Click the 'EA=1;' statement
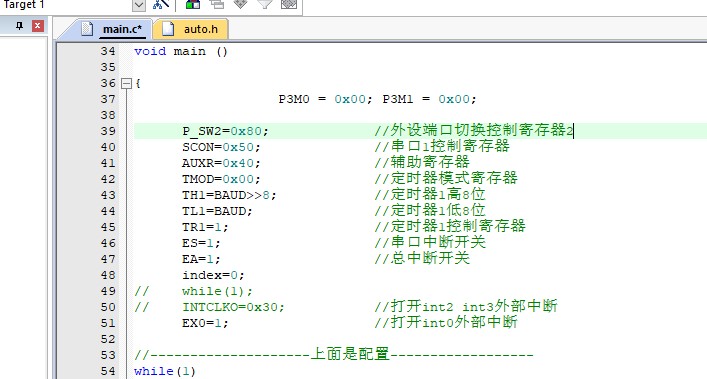Screen dimensions: 707x379 tap(202, 259)
